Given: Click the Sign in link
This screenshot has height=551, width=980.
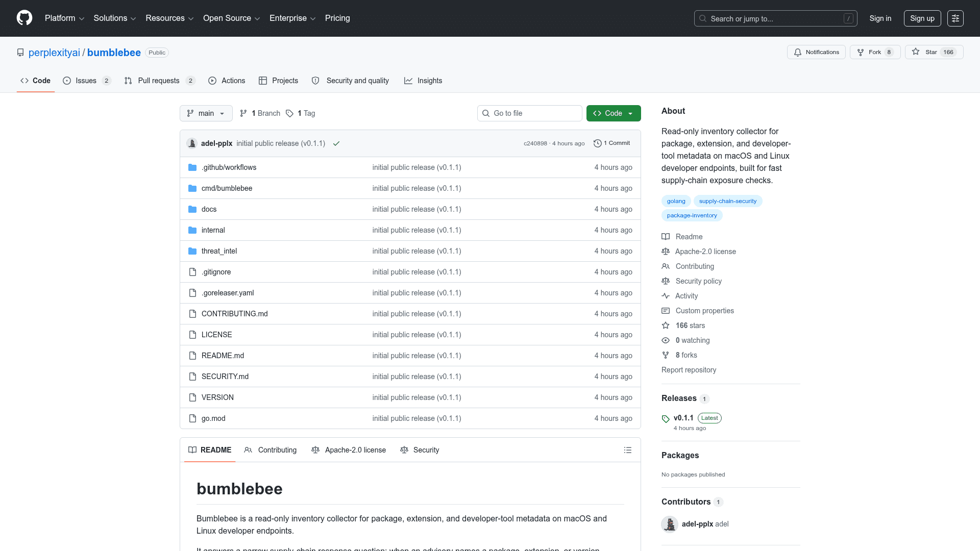Looking at the screenshot, I should pyautogui.click(x=880, y=18).
